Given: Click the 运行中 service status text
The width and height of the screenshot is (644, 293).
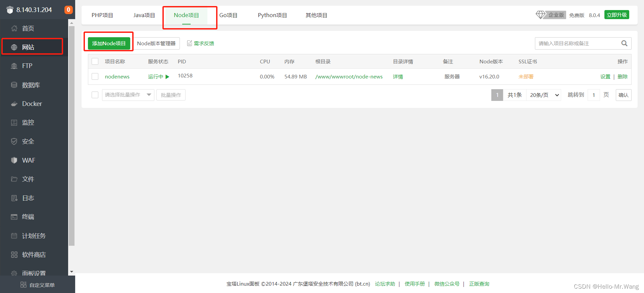Looking at the screenshot, I should (156, 76).
